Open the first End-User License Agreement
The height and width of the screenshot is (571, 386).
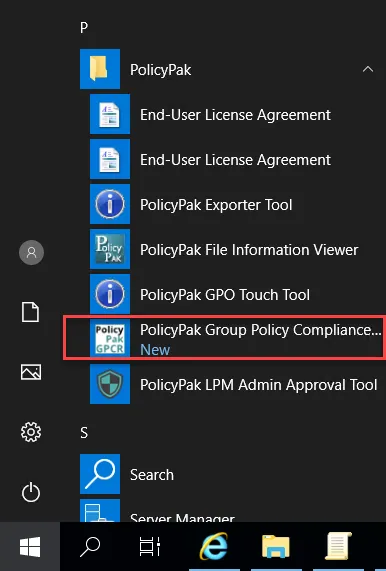tap(235, 115)
